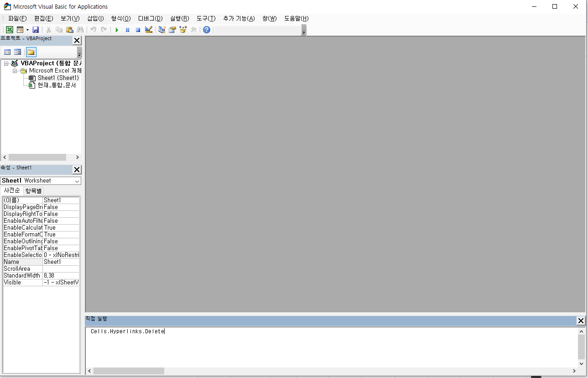Open Find with the binoculars icon
Screen dimensions: 588x378
click(80, 30)
